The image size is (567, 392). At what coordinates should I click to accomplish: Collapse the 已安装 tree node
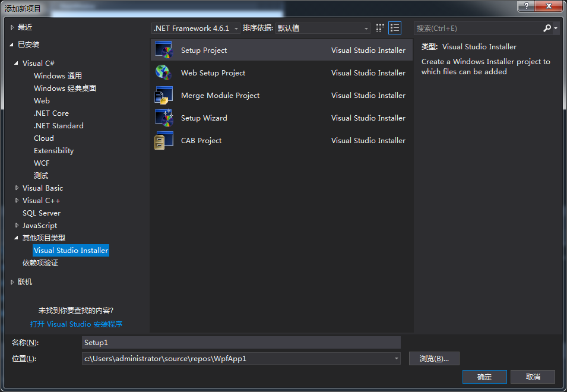click(x=11, y=45)
